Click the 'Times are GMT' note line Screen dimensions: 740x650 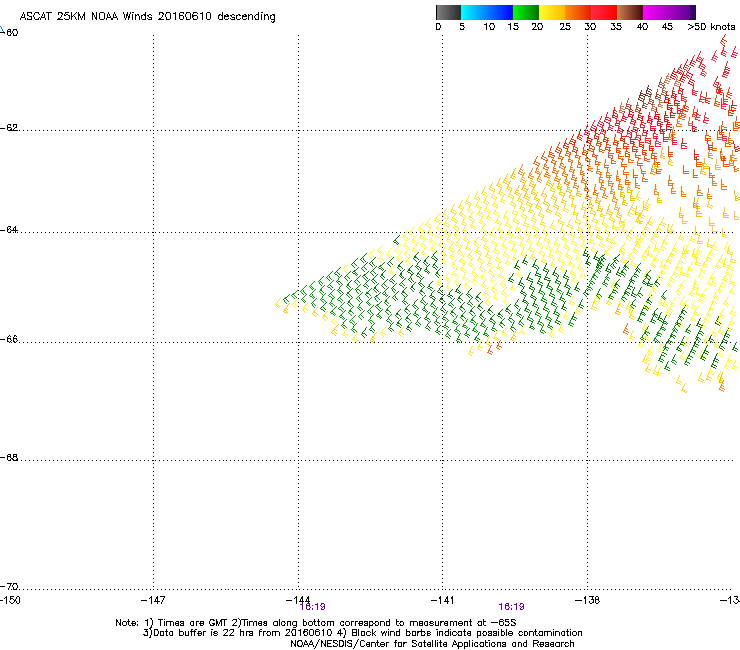316,623
